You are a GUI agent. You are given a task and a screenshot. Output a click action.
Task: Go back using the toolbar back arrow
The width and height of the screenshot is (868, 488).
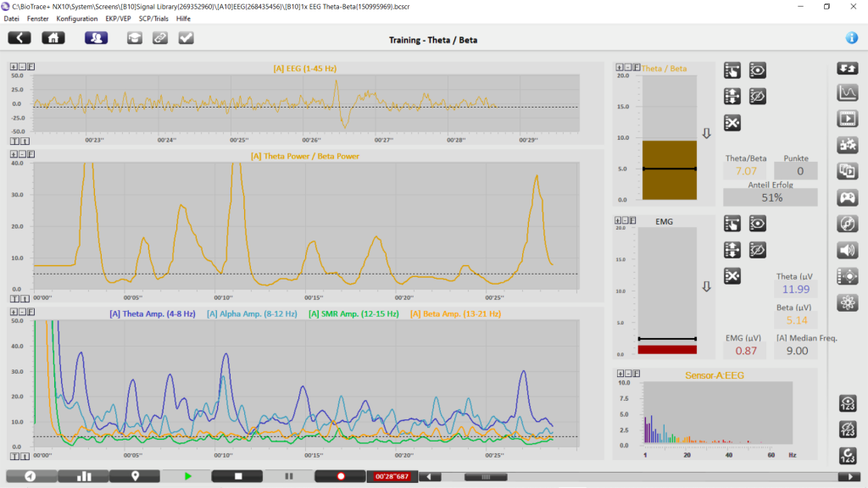(19, 37)
